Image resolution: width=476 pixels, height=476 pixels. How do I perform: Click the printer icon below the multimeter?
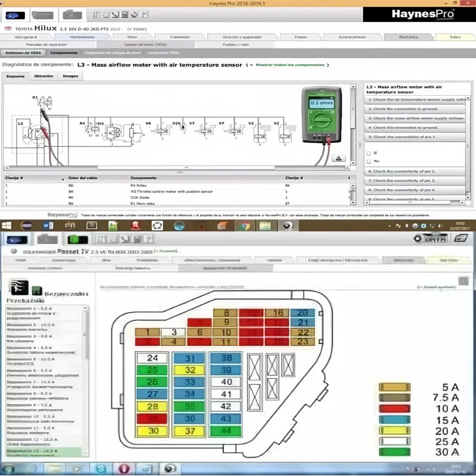(x=338, y=158)
